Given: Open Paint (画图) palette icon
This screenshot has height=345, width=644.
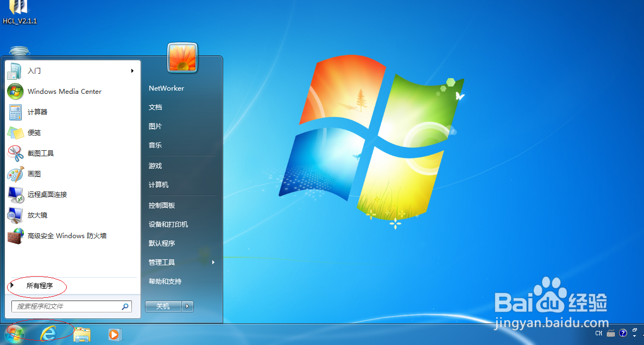Looking at the screenshot, I should (16, 174).
